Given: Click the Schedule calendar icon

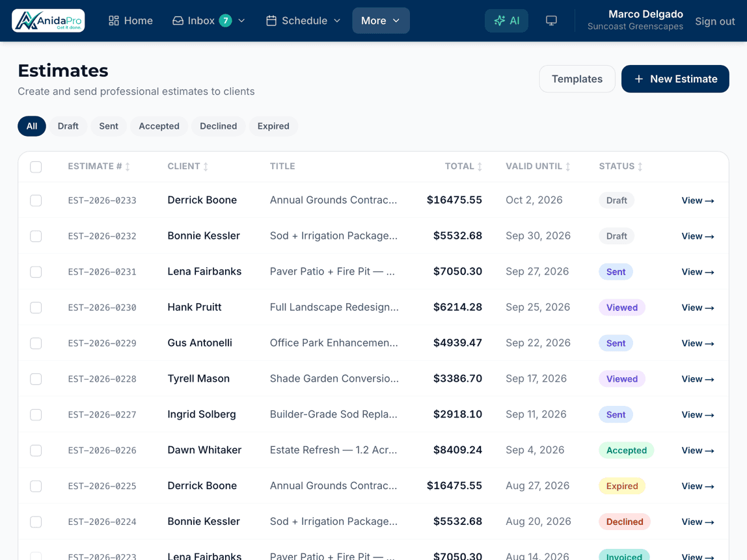Looking at the screenshot, I should 271,20.
